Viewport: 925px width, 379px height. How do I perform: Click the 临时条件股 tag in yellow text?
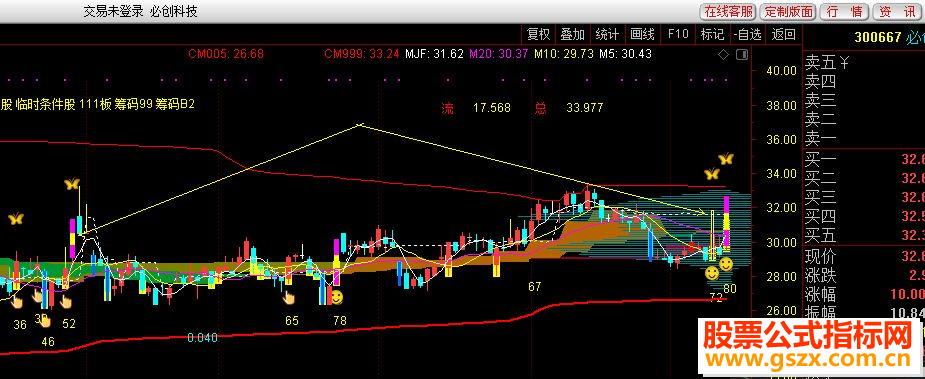[x=46, y=104]
